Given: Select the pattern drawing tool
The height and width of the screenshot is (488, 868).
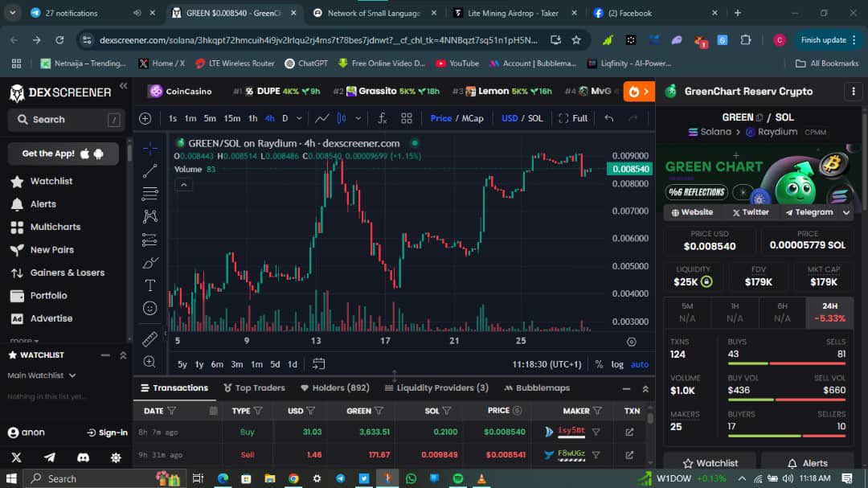Looking at the screenshot, I should (x=149, y=216).
